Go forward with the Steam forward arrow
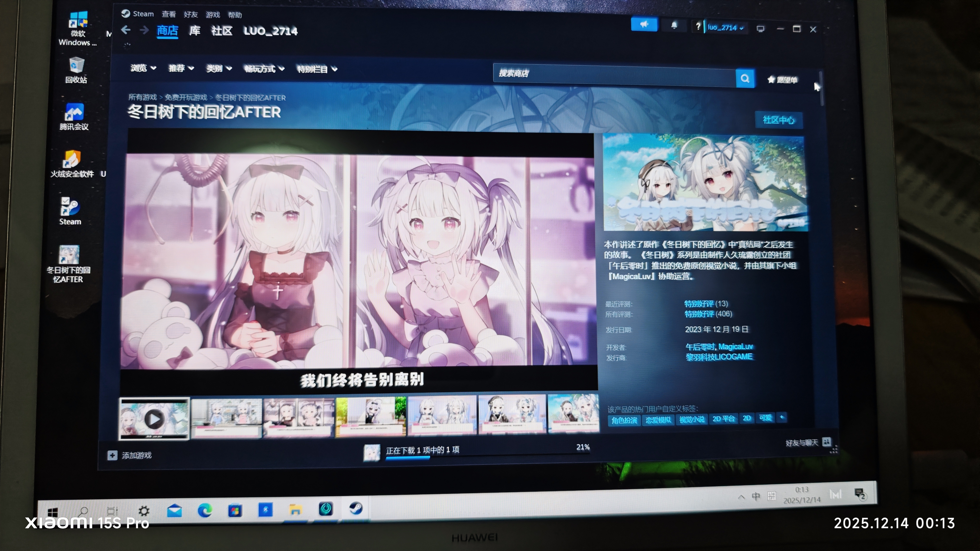 point(144,30)
